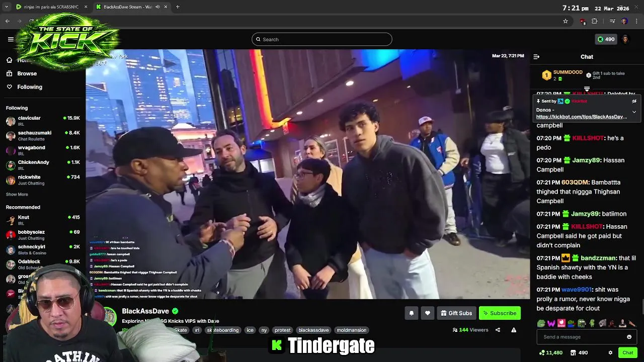Open the Kickbot tips link
This screenshot has width=644, height=362.
pos(582,117)
